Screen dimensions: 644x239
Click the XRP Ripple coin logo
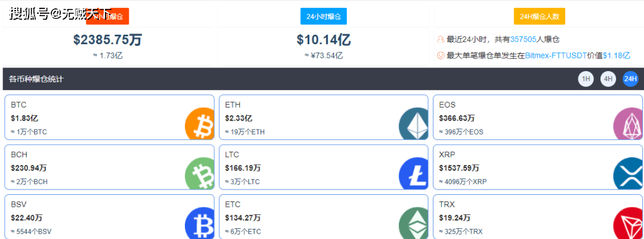coord(628,174)
